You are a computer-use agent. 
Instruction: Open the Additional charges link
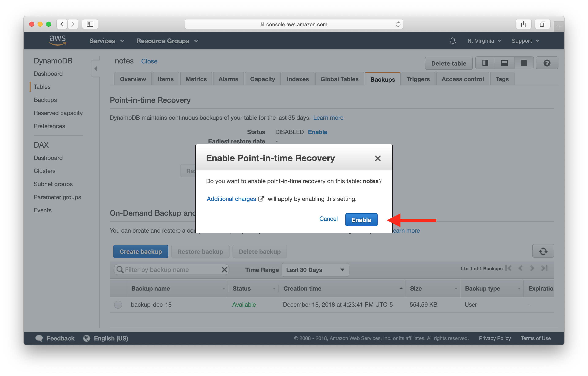click(x=231, y=199)
